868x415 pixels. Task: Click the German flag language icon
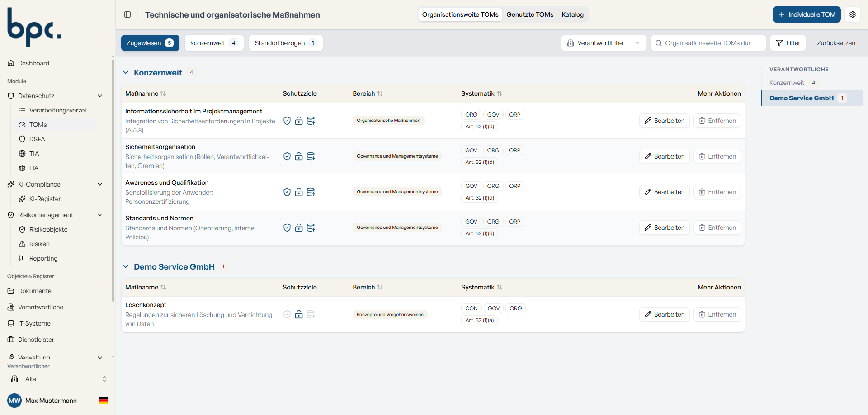104,401
